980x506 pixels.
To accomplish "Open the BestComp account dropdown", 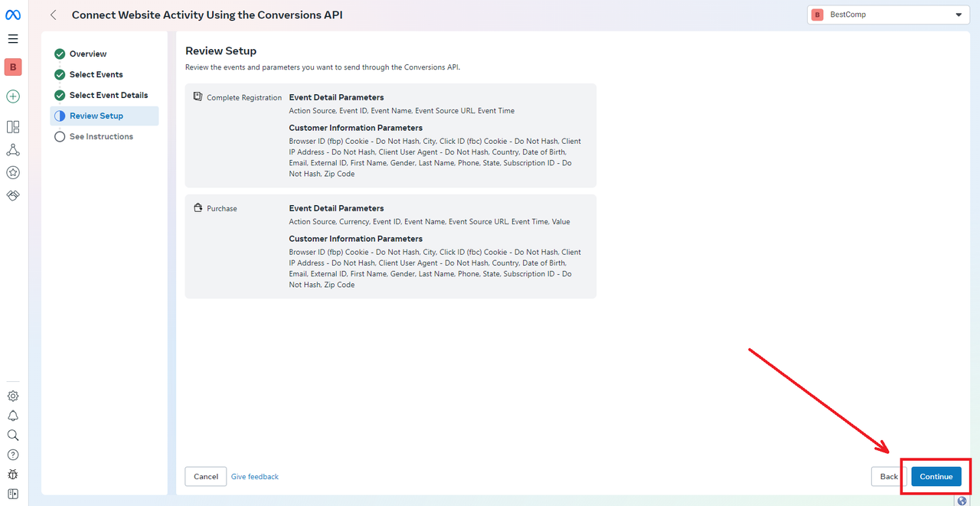I will (889, 15).
